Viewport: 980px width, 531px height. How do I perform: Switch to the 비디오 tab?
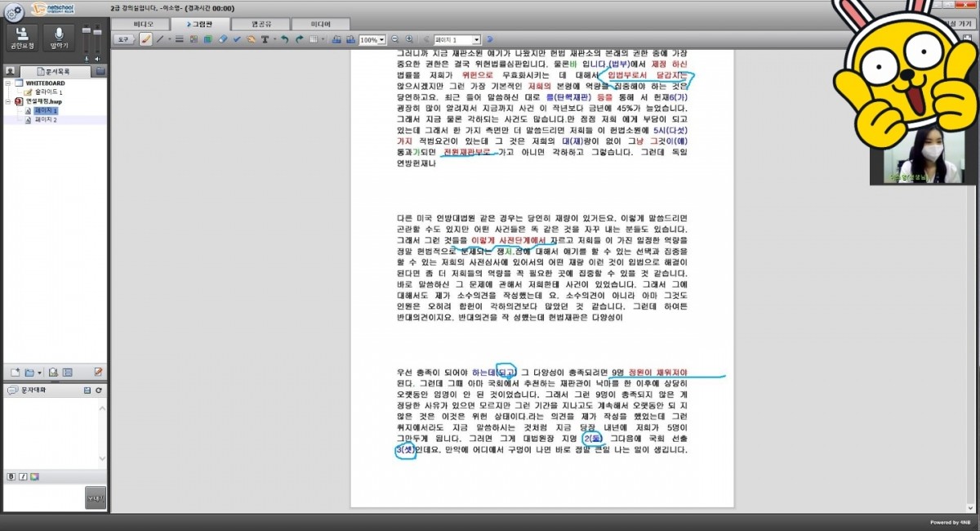tap(142, 24)
